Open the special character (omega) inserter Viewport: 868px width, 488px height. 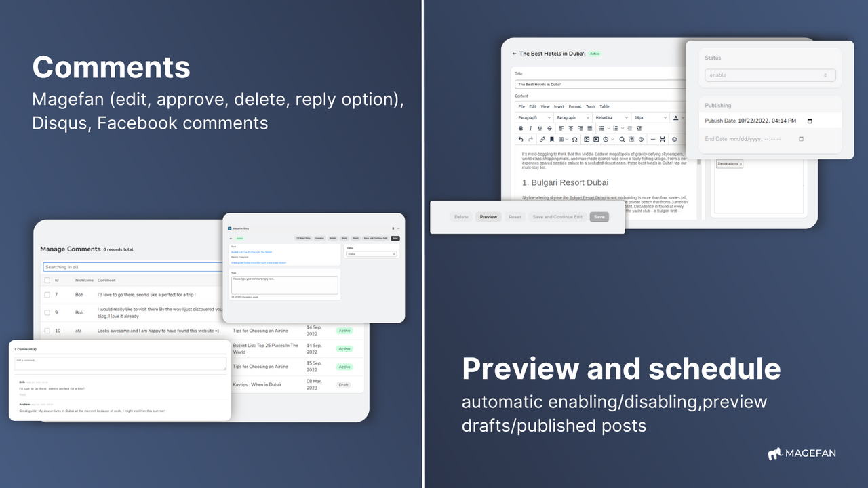[574, 139]
